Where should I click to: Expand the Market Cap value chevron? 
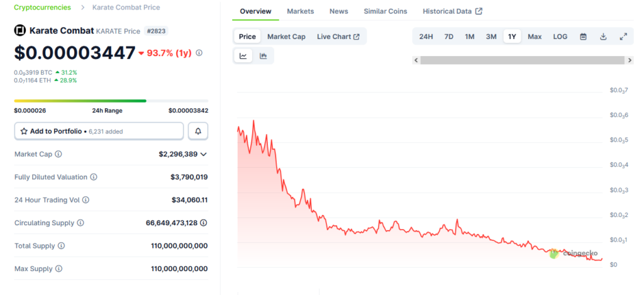tap(204, 154)
